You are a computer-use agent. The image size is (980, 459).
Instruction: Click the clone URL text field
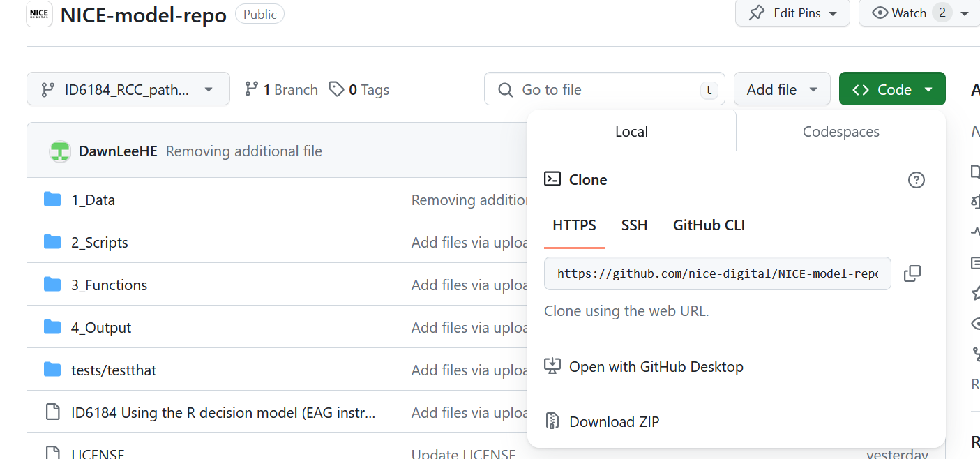pos(717,273)
